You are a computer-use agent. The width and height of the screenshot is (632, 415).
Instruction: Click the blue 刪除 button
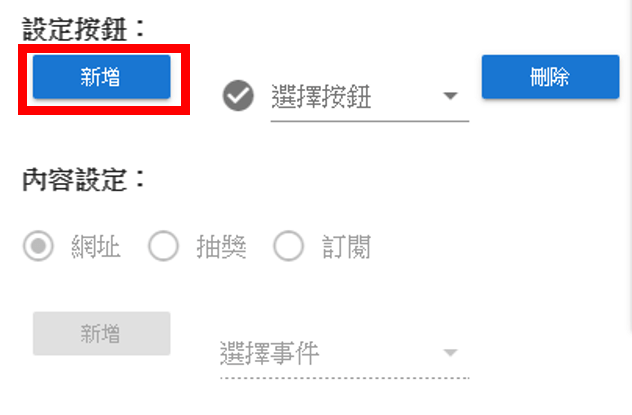[551, 77]
